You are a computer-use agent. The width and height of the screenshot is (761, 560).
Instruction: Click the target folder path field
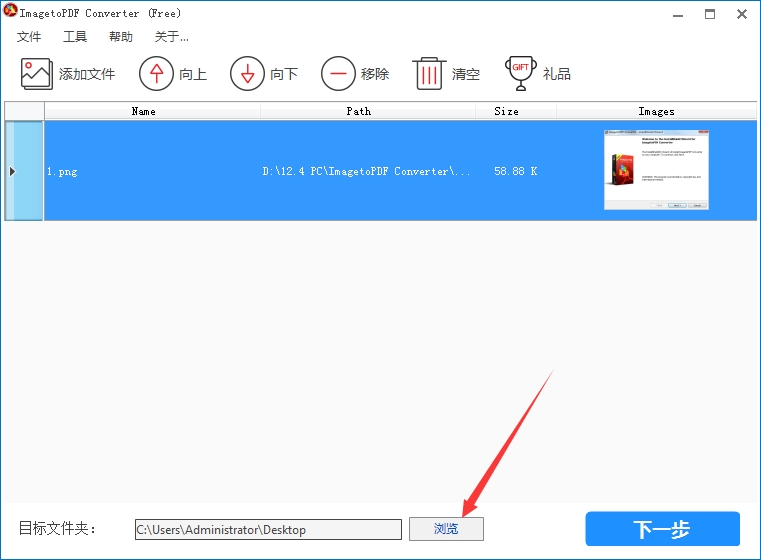(268, 529)
